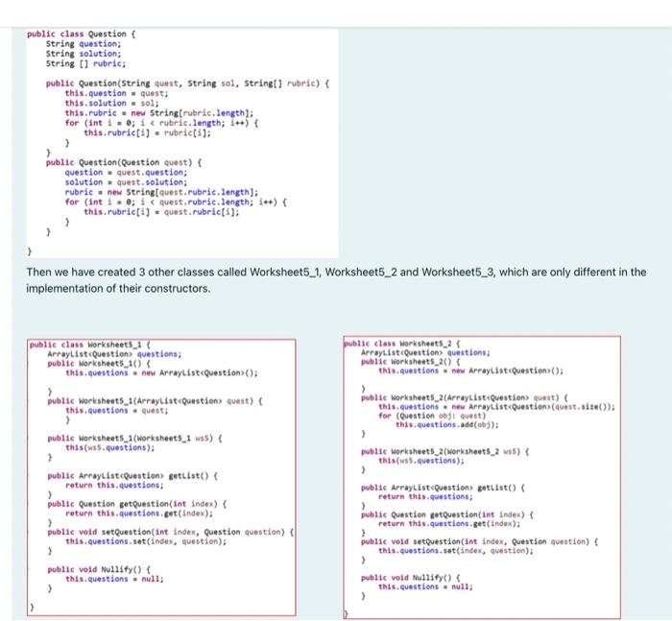Click the line 'public class Question {'
The width and height of the screenshot is (672, 621).
click(x=82, y=34)
